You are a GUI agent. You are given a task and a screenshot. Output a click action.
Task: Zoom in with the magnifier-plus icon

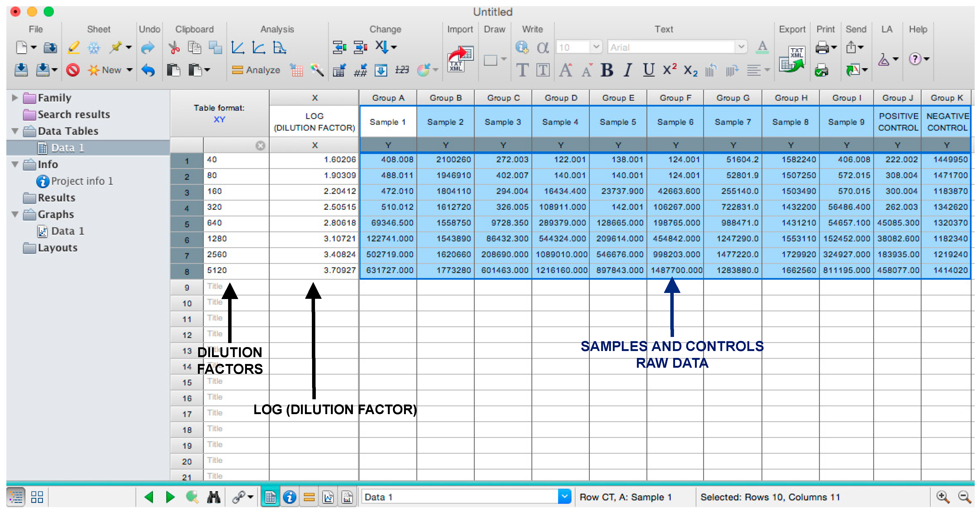943,497
